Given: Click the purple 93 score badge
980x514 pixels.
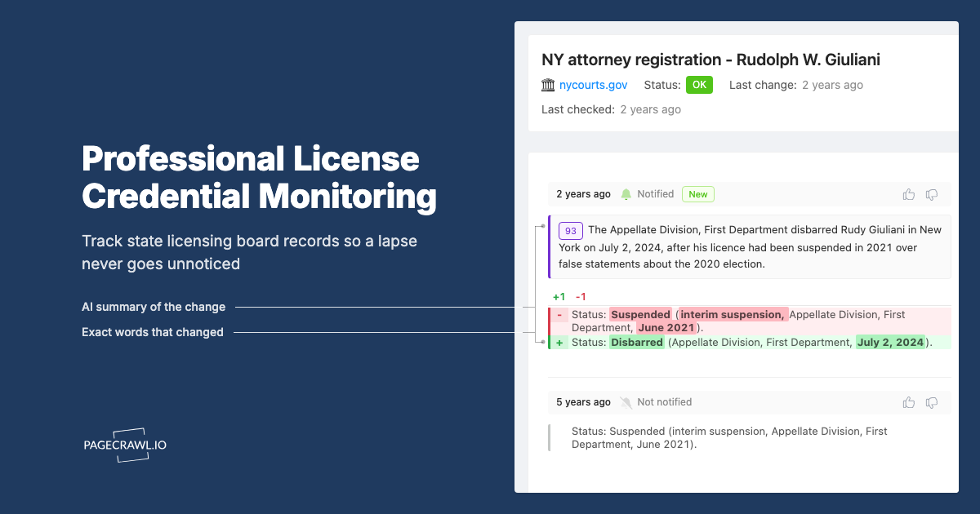Looking at the screenshot, I should tap(571, 230).
